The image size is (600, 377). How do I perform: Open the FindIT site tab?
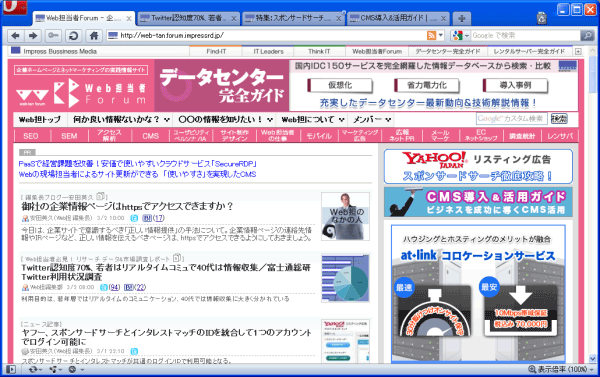pos(216,51)
